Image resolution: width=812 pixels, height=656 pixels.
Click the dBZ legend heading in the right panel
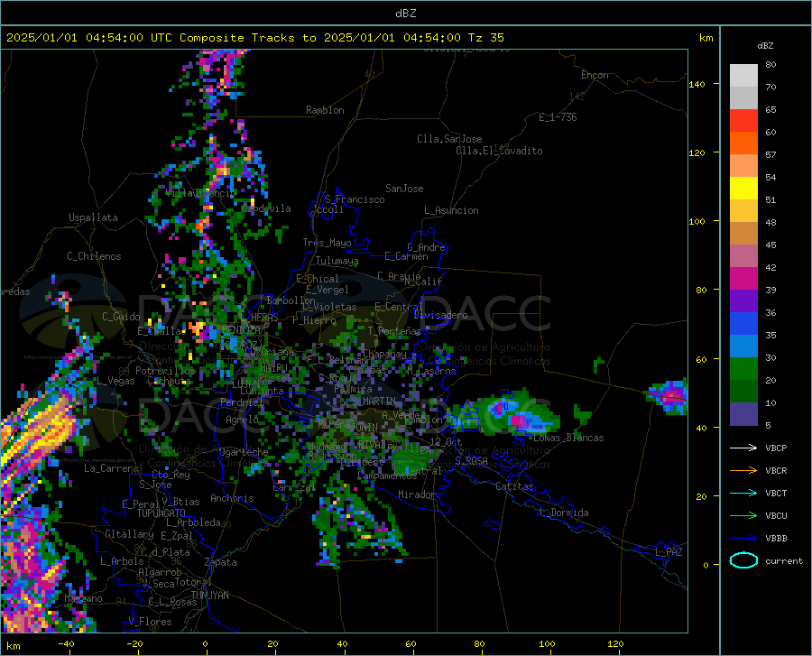[765, 45]
